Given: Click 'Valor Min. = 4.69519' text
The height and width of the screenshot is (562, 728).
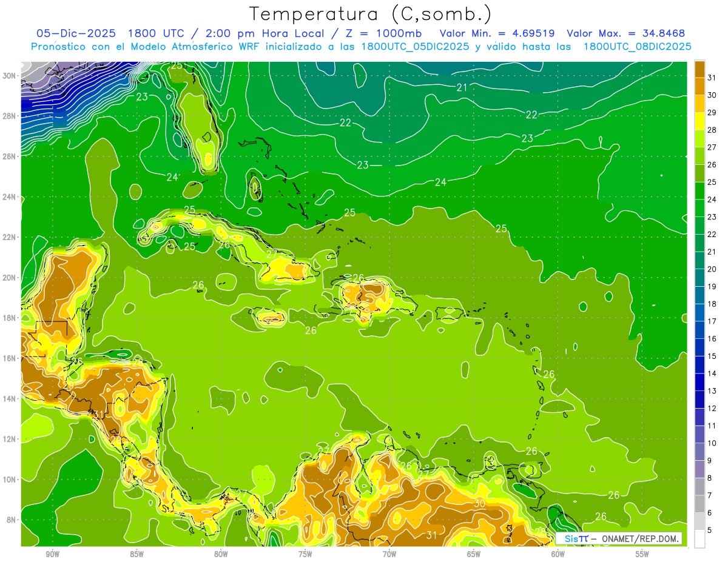Looking at the screenshot, I should 499,33.
